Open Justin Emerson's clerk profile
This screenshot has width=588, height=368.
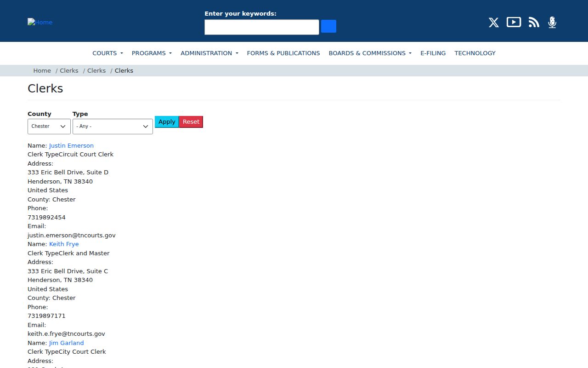coord(71,145)
